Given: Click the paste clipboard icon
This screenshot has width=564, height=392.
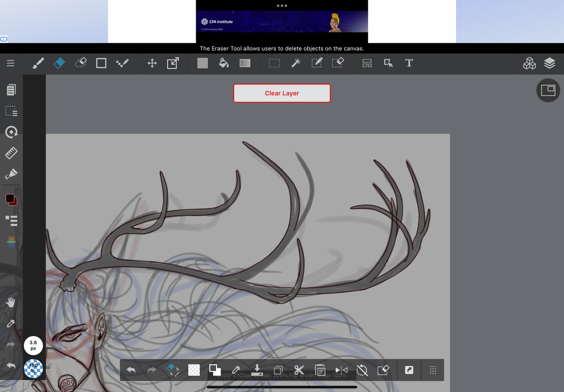Looking at the screenshot, I should [x=320, y=370].
